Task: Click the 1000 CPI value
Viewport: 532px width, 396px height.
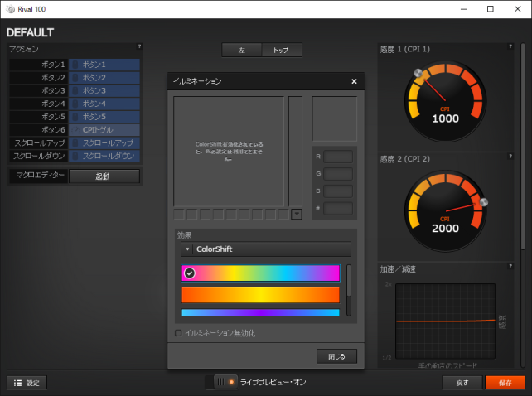Action: [x=446, y=118]
